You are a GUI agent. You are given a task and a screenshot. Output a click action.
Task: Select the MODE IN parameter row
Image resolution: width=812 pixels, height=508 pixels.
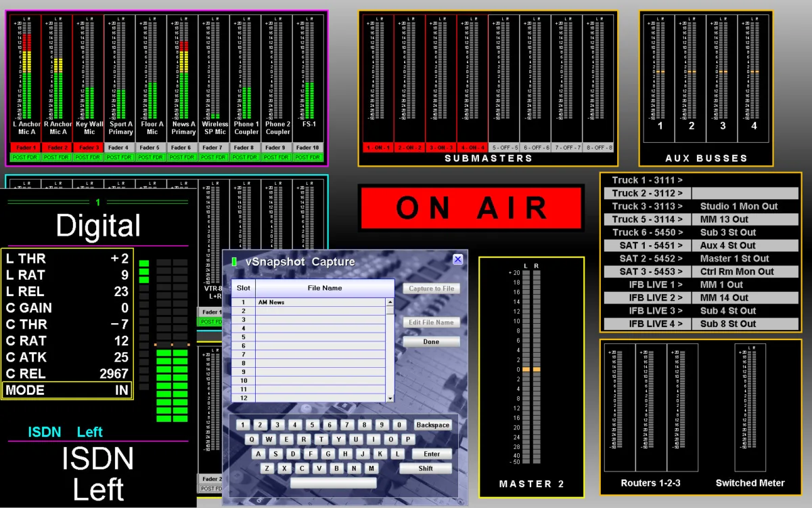[x=67, y=390]
